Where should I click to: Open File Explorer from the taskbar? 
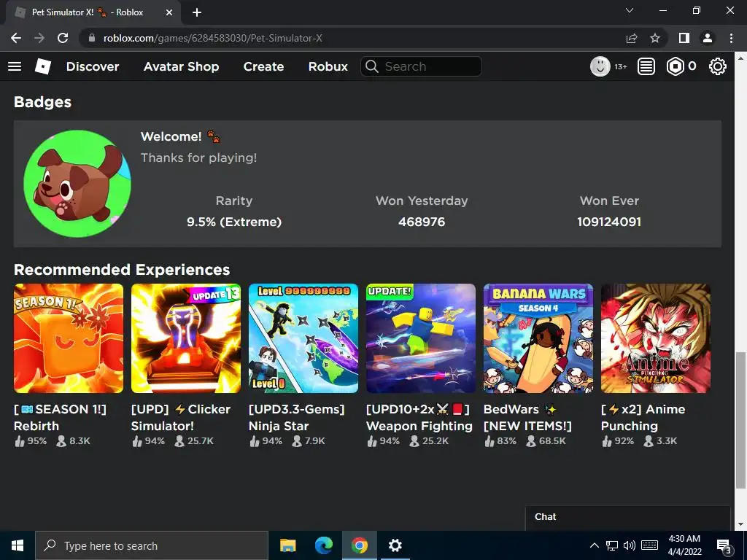point(287,545)
